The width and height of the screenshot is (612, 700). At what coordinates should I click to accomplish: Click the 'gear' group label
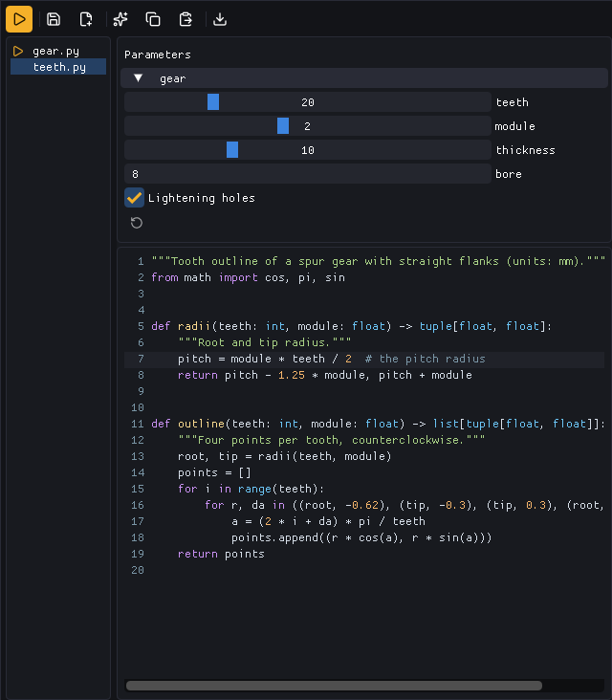tap(173, 78)
